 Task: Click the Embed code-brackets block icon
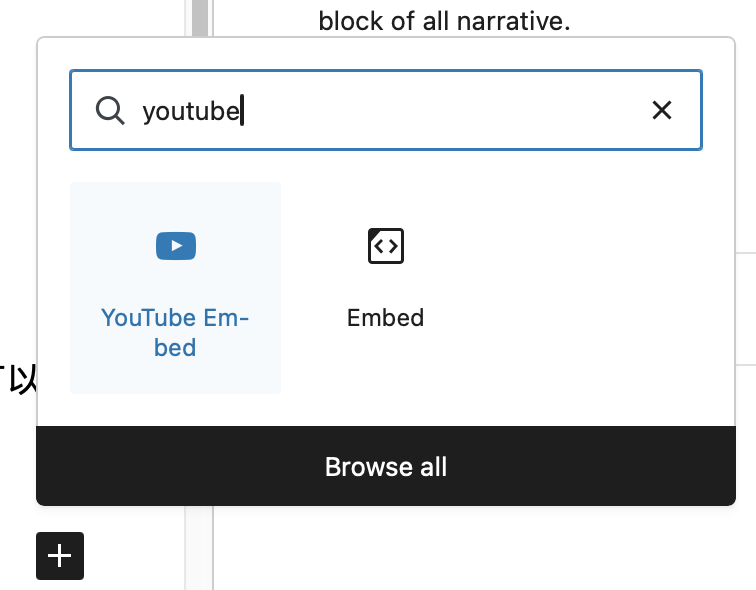pos(386,245)
